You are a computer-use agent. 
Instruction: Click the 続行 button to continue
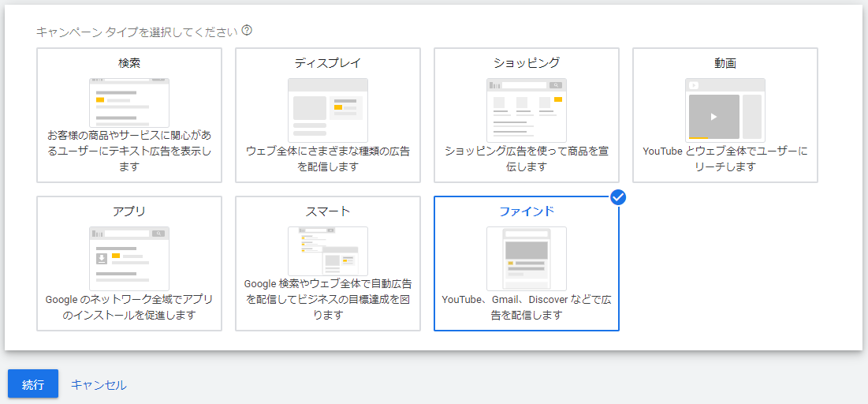(x=33, y=384)
